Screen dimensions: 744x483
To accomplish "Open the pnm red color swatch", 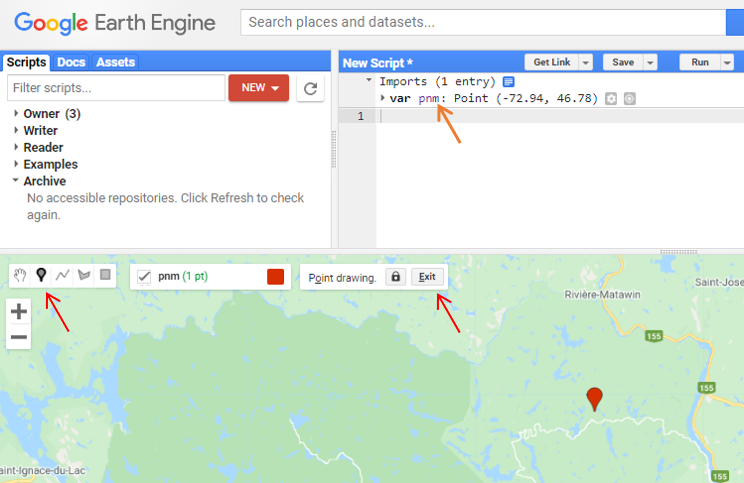I will coord(276,277).
